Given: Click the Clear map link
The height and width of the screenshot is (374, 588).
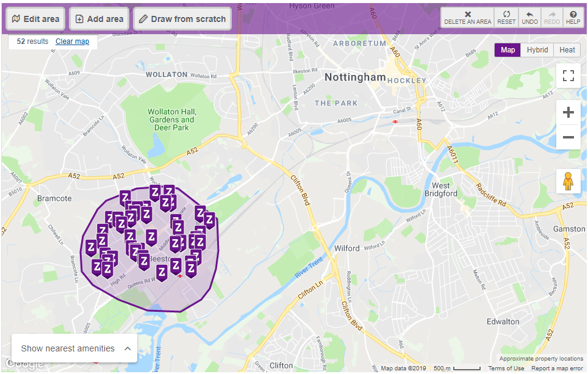Looking at the screenshot, I should (73, 41).
